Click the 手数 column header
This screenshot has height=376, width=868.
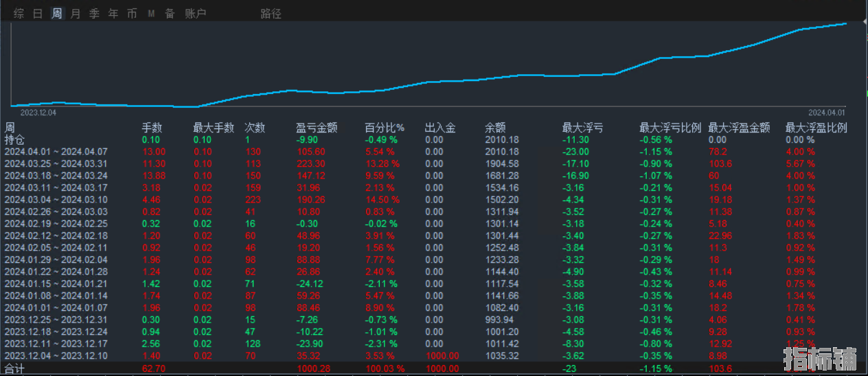[x=152, y=128]
